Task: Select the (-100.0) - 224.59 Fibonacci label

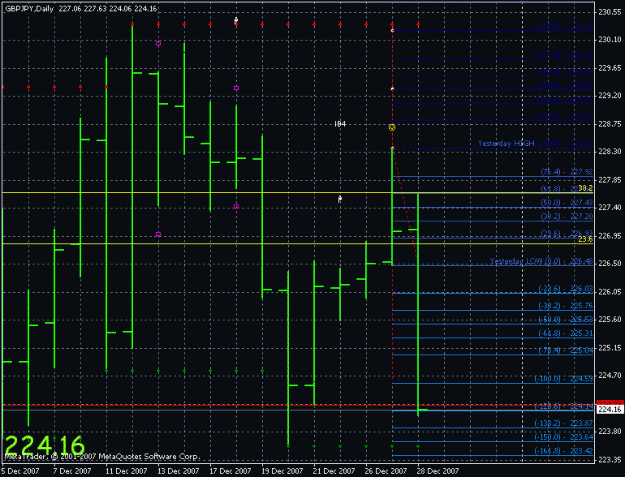Action: [564, 379]
